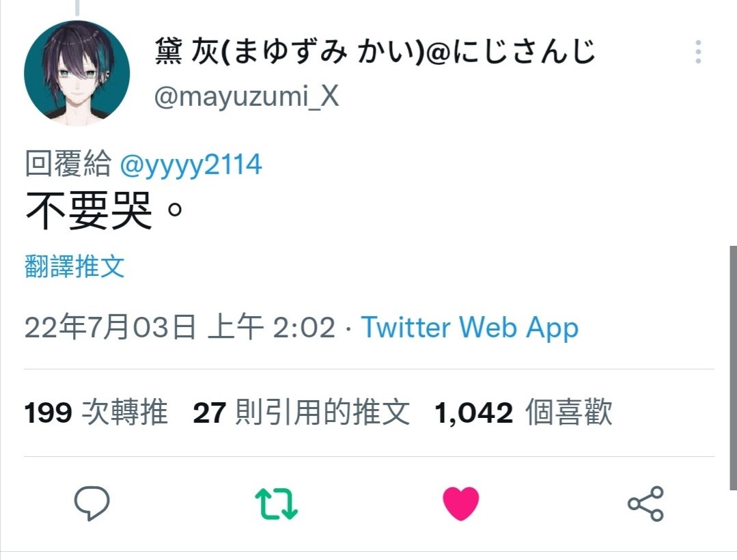View the mayuzumi profile avatar
Viewport: 737px width, 560px height.
pos(77,73)
